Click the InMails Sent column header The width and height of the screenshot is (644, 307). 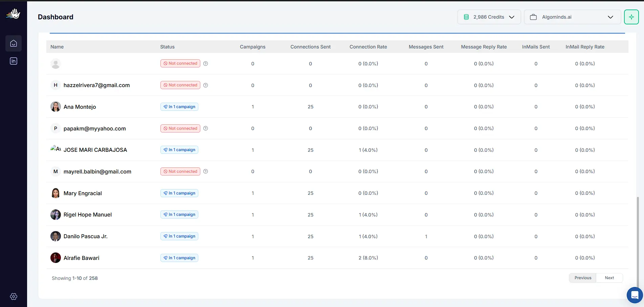point(536,47)
